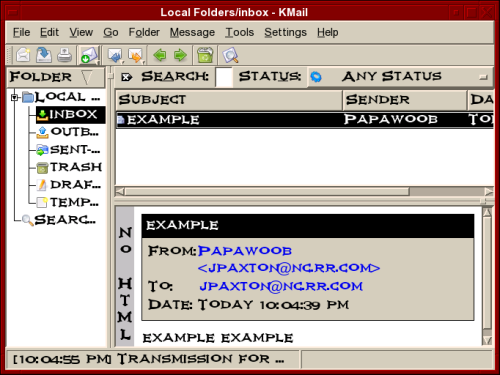Select the Templates folder

74,202
